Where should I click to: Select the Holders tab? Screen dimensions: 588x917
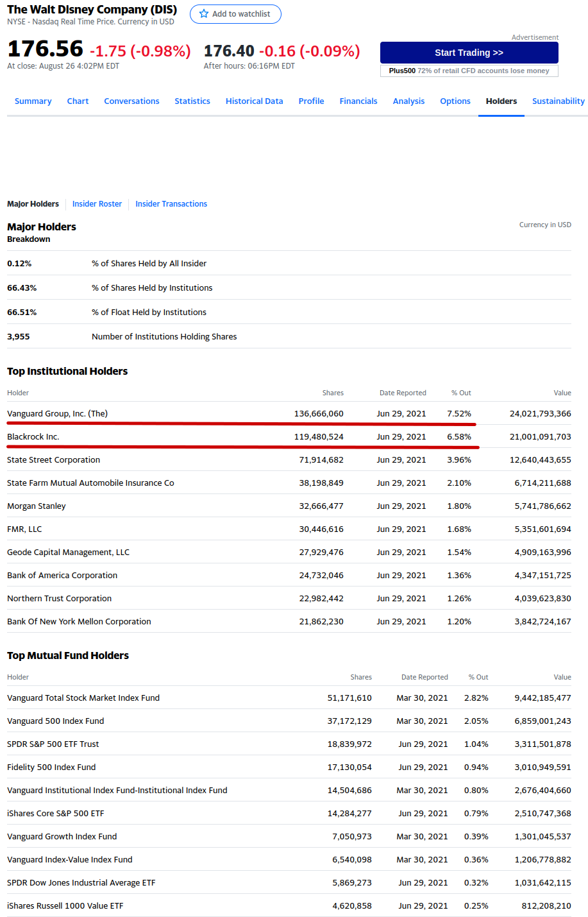click(501, 101)
